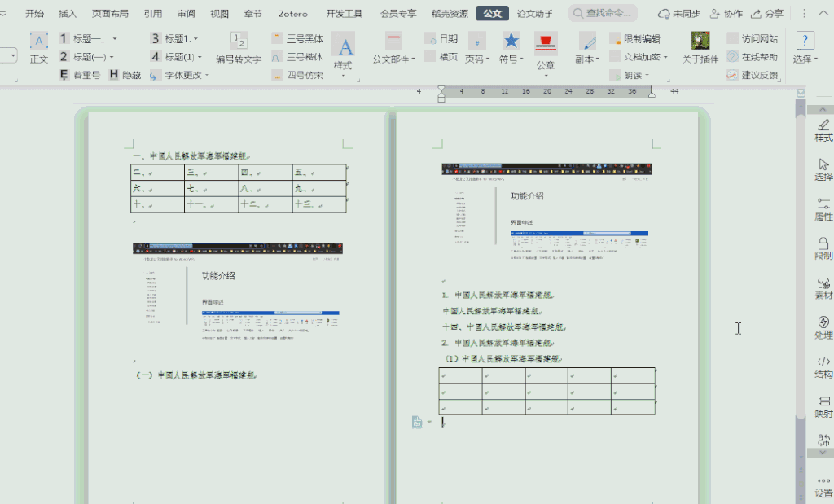Image resolution: width=834 pixels, height=504 pixels.
Task: Insert an official seal with 公章
Action: click(x=545, y=51)
